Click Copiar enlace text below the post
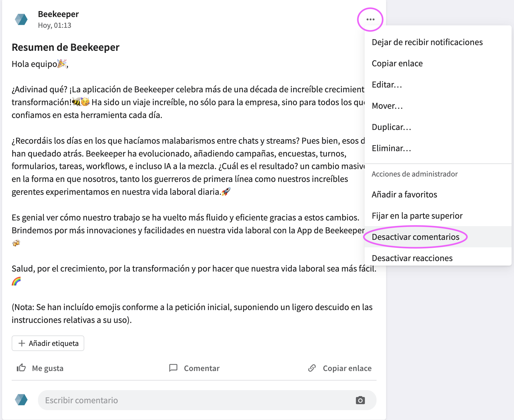This screenshot has height=420, width=514. [347, 368]
